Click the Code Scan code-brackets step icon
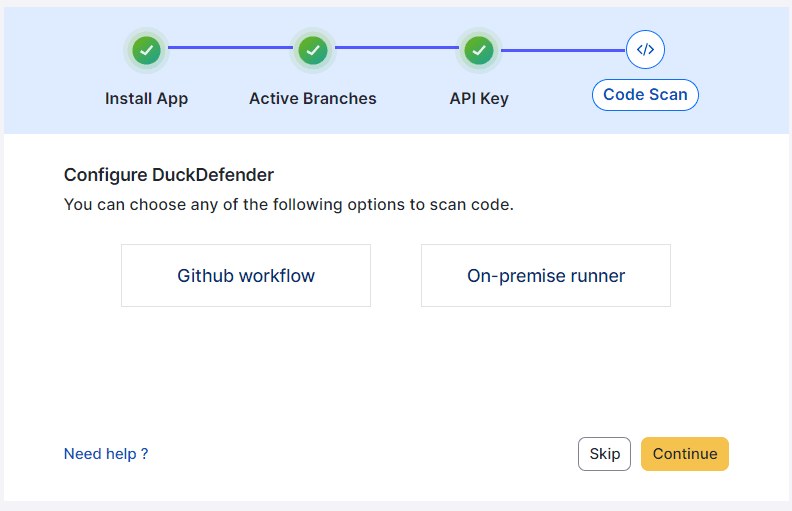 coord(645,49)
